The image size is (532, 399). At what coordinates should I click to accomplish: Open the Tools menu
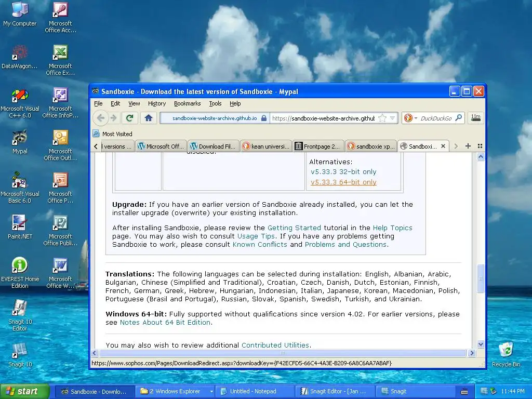(x=215, y=103)
